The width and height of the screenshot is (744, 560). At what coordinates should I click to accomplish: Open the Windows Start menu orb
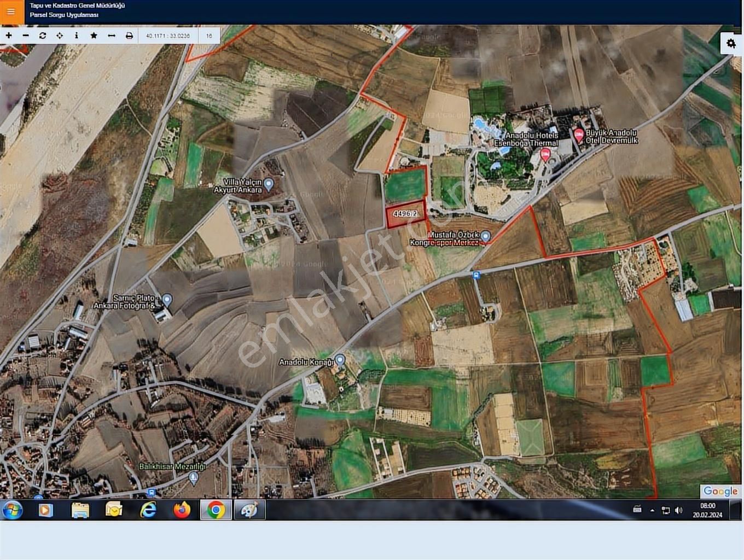12,510
